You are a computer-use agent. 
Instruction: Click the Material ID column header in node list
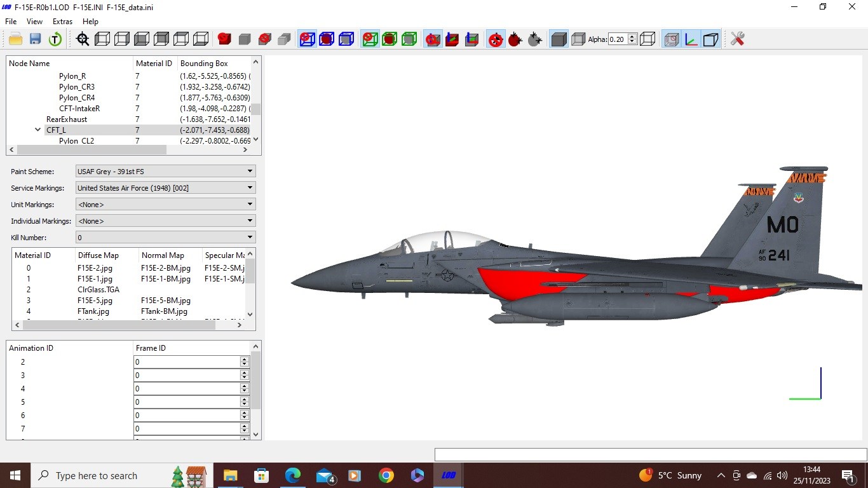pos(155,64)
